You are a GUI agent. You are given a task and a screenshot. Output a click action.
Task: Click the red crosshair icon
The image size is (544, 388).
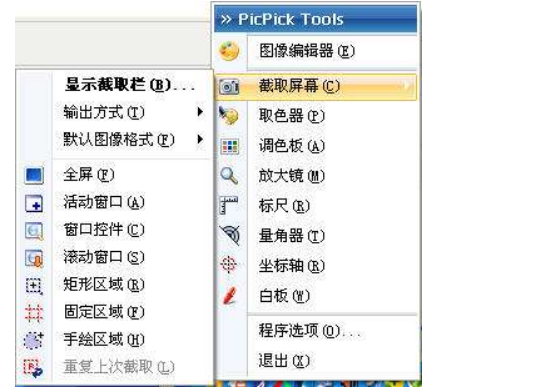click(229, 265)
